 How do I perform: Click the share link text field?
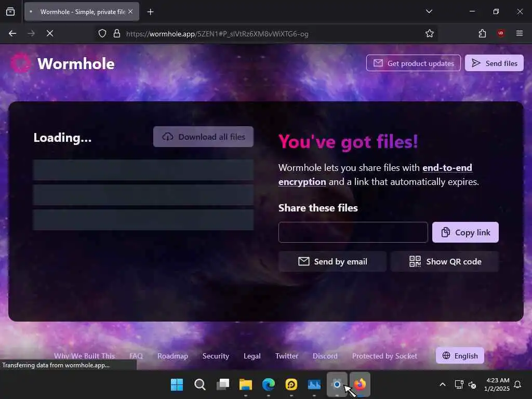pyautogui.click(x=353, y=232)
